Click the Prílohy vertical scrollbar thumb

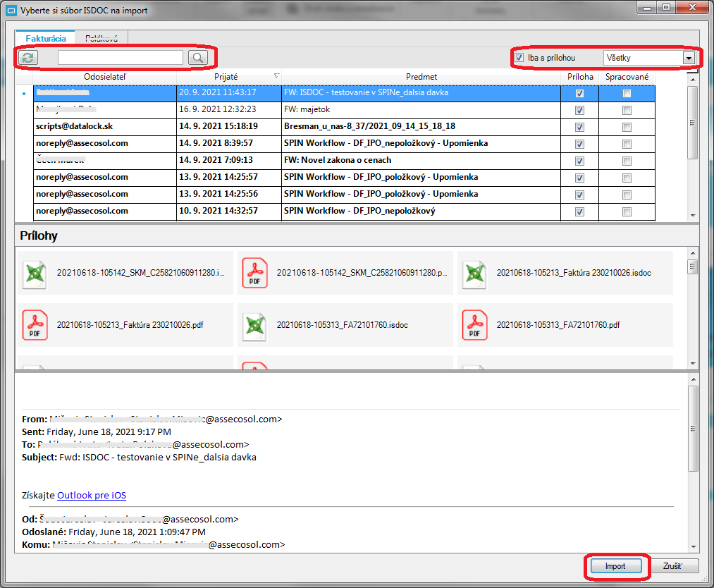coord(693,266)
